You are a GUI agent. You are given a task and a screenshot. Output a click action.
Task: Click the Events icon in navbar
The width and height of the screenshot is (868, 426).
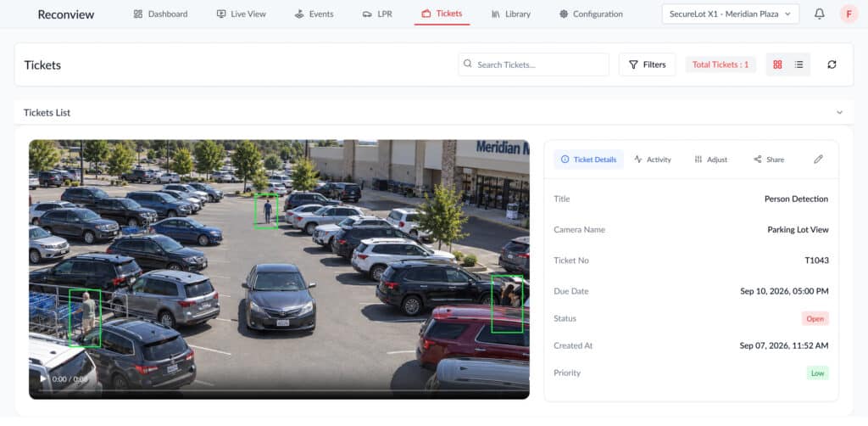[x=299, y=14]
